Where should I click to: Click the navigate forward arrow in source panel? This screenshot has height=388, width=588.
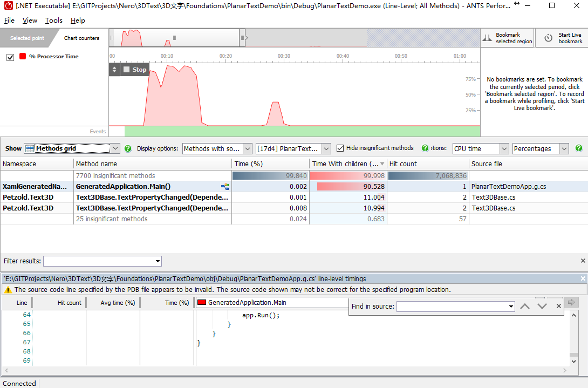(x=571, y=302)
